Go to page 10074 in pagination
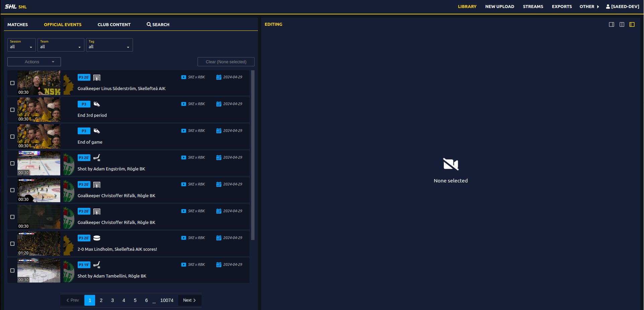644x310 pixels. 166,300
